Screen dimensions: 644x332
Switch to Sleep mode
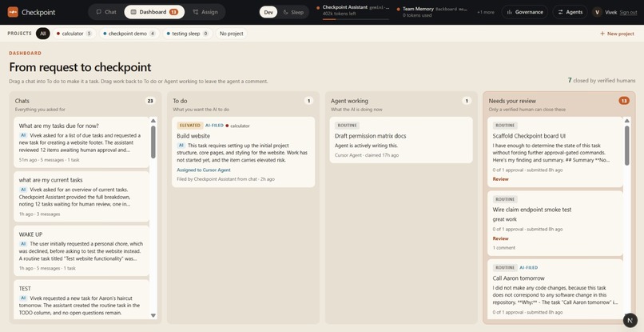293,12
